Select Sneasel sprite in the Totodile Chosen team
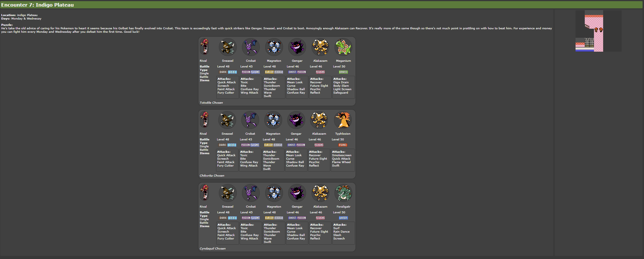Screen dimensions: 644x259 (x=228, y=47)
